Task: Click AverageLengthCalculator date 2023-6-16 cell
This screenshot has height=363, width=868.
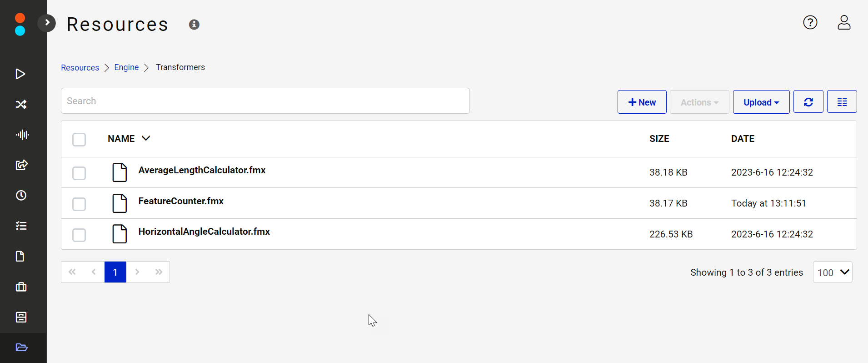Action: [x=772, y=172]
